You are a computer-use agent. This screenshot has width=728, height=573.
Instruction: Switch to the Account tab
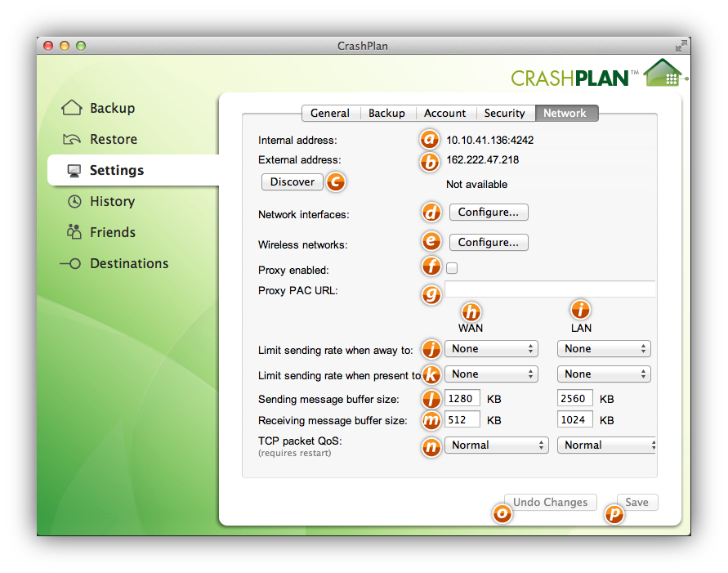(x=444, y=113)
